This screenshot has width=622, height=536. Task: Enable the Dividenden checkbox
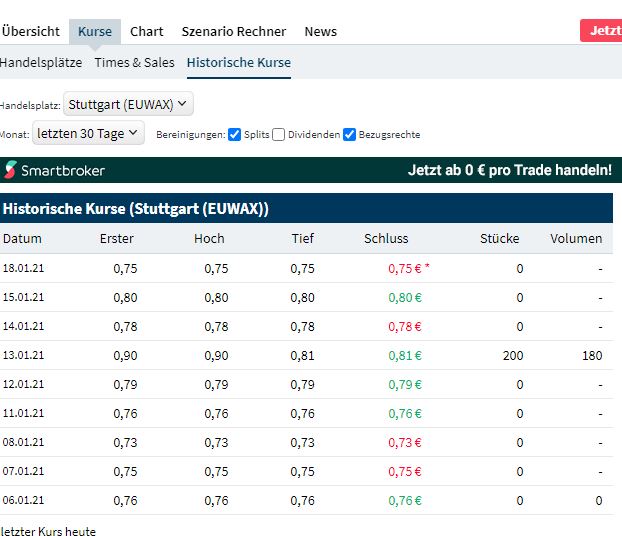pyautogui.click(x=279, y=135)
